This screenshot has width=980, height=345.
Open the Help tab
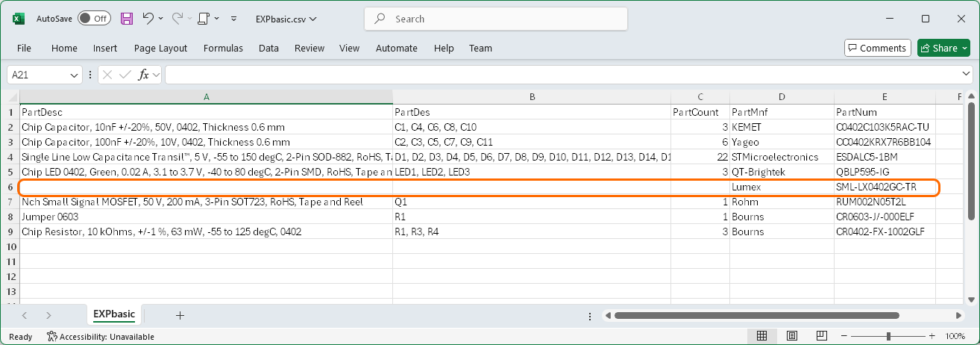click(x=444, y=48)
